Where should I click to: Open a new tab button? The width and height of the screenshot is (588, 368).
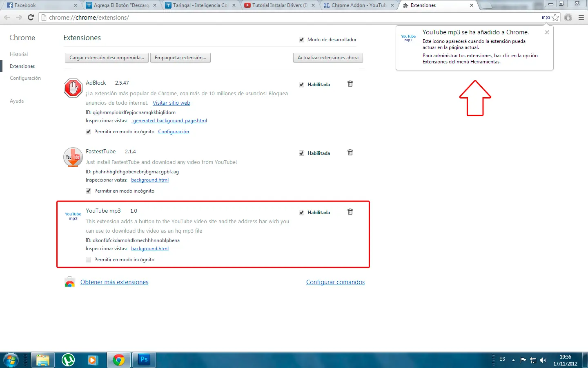tap(486, 6)
